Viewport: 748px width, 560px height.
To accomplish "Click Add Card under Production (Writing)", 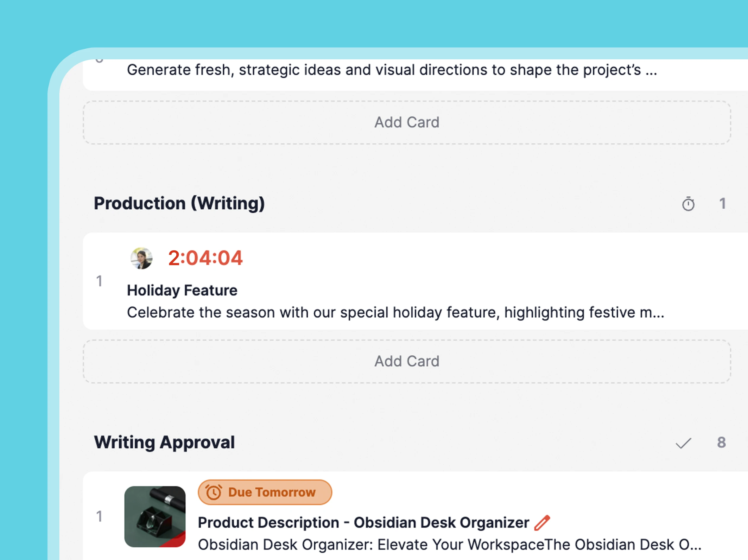I will [x=407, y=361].
